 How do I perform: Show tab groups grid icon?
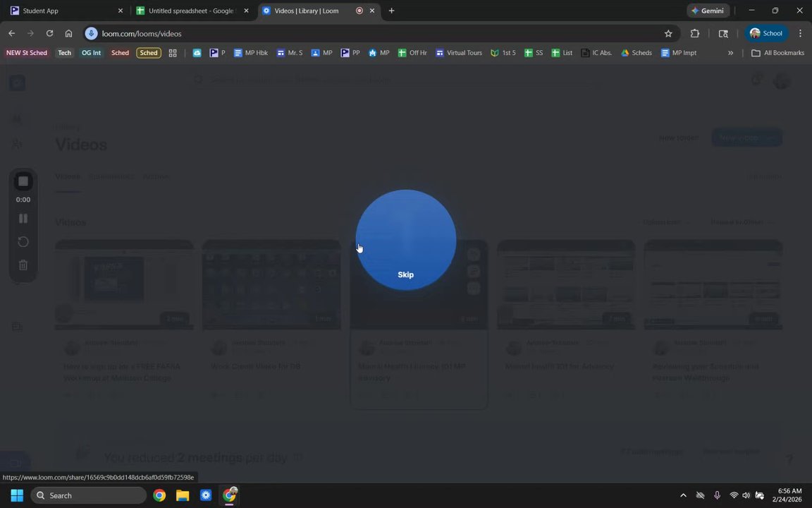click(173, 53)
